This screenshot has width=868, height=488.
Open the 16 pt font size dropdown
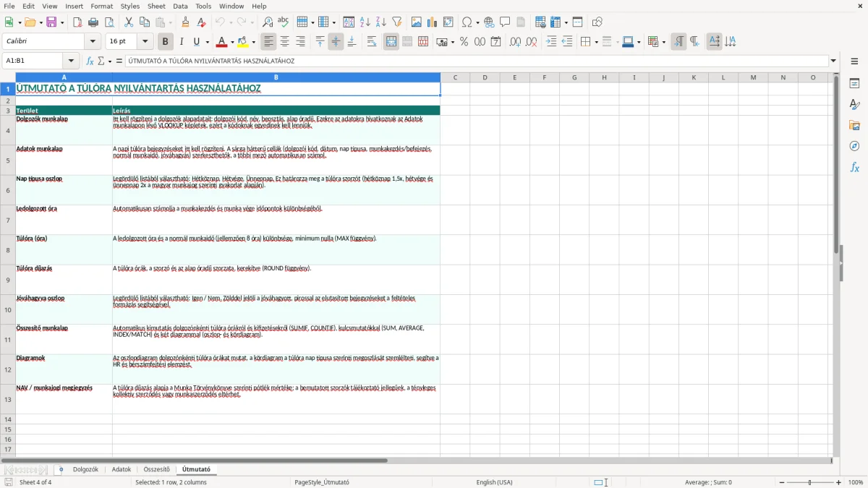[x=145, y=42]
